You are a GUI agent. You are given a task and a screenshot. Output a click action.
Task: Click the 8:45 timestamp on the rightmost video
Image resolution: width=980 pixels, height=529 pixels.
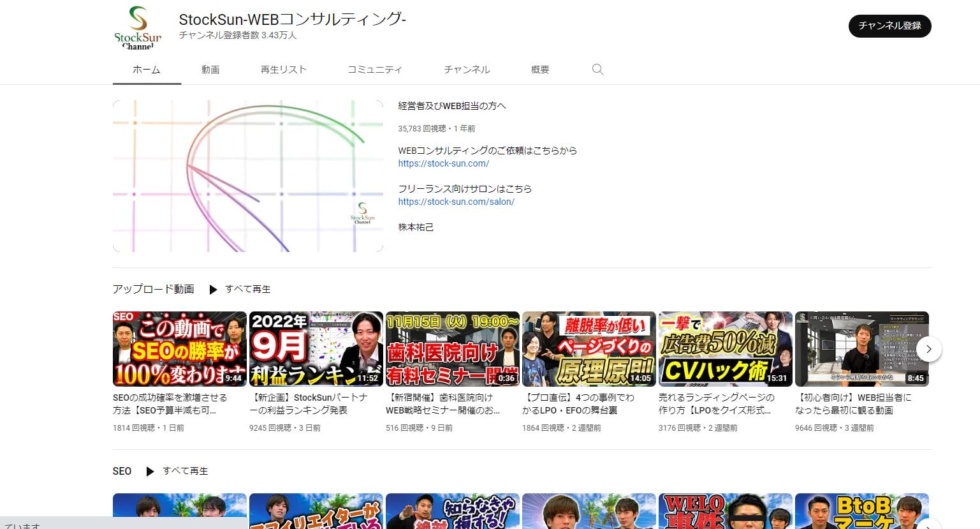tap(916, 376)
